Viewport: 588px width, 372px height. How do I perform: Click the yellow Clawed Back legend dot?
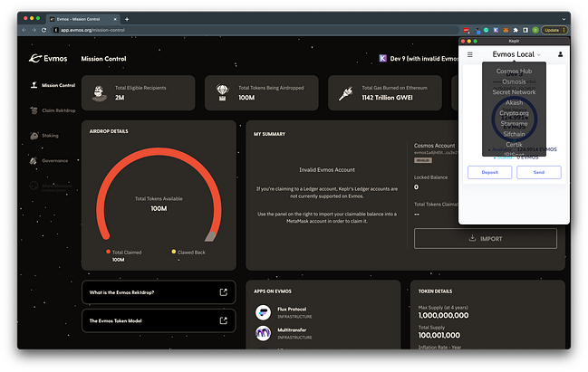tap(174, 252)
